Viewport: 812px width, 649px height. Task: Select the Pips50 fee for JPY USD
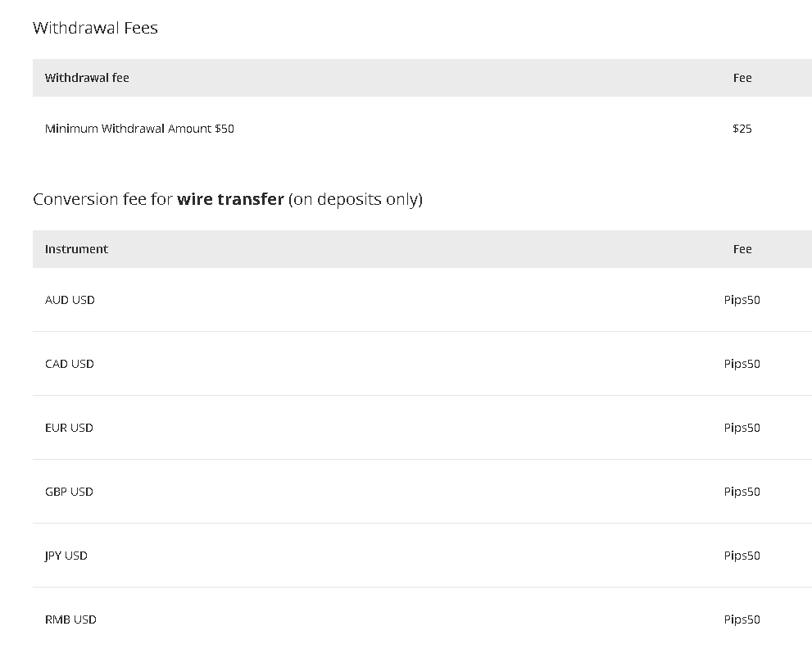click(x=742, y=556)
